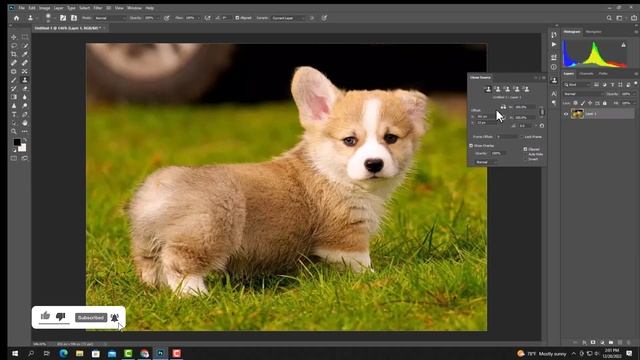Select the Crop tool
The width and height of the screenshot is (640, 360).
(14, 54)
